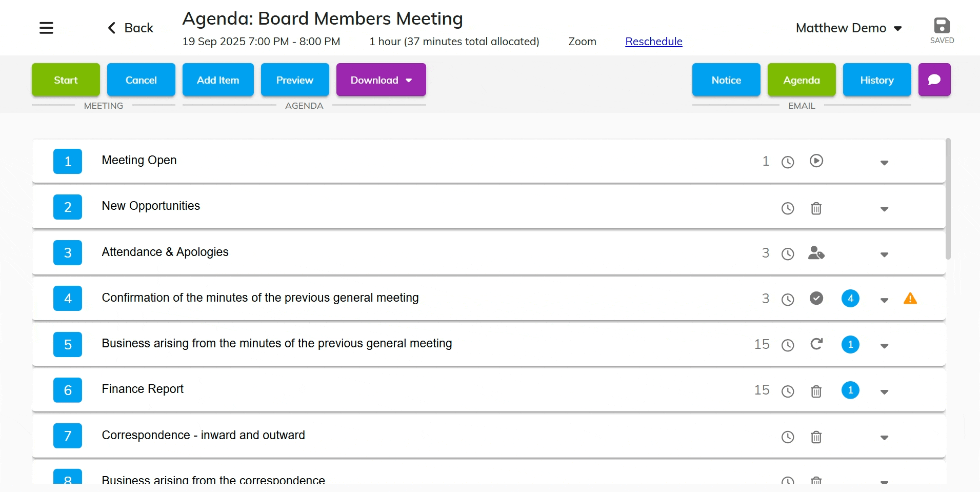Set time for Correspondence item via clock

click(x=787, y=437)
